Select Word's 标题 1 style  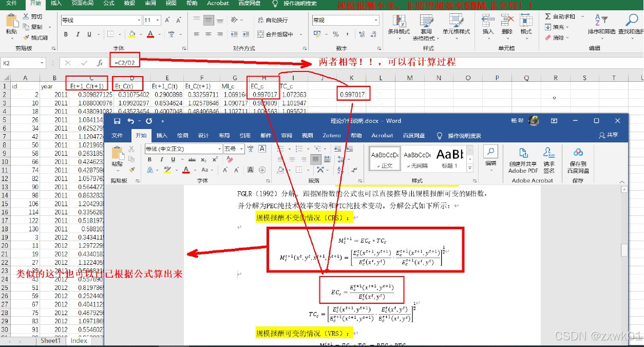(449, 159)
